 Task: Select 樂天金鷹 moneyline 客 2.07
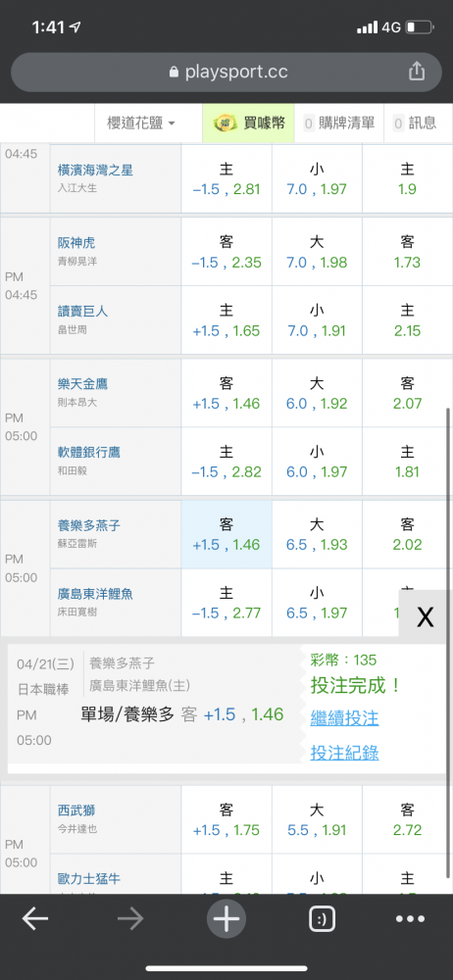click(407, 393)
